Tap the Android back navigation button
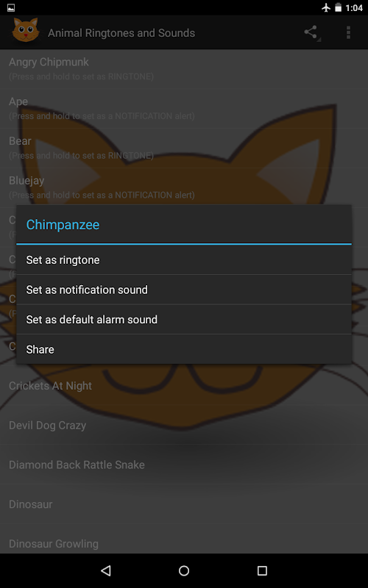 pyautogui.click(x=106, y=570)
